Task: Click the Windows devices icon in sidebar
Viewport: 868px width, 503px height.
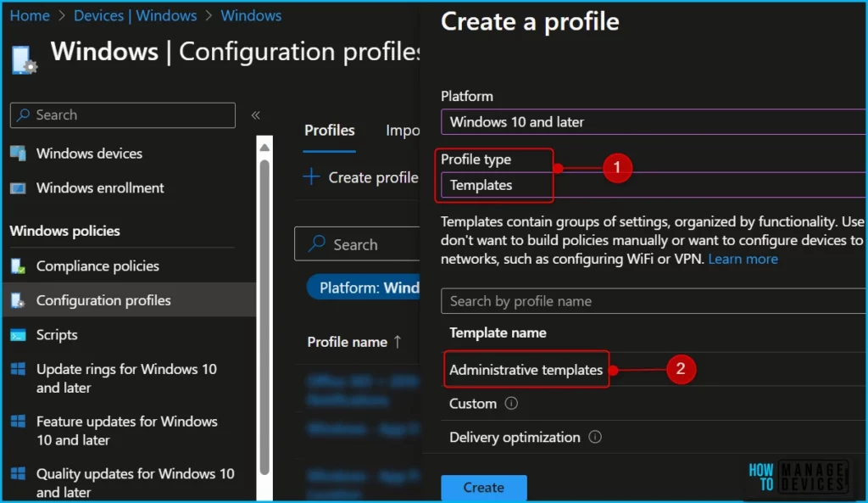Action: [x=18, y=154]
